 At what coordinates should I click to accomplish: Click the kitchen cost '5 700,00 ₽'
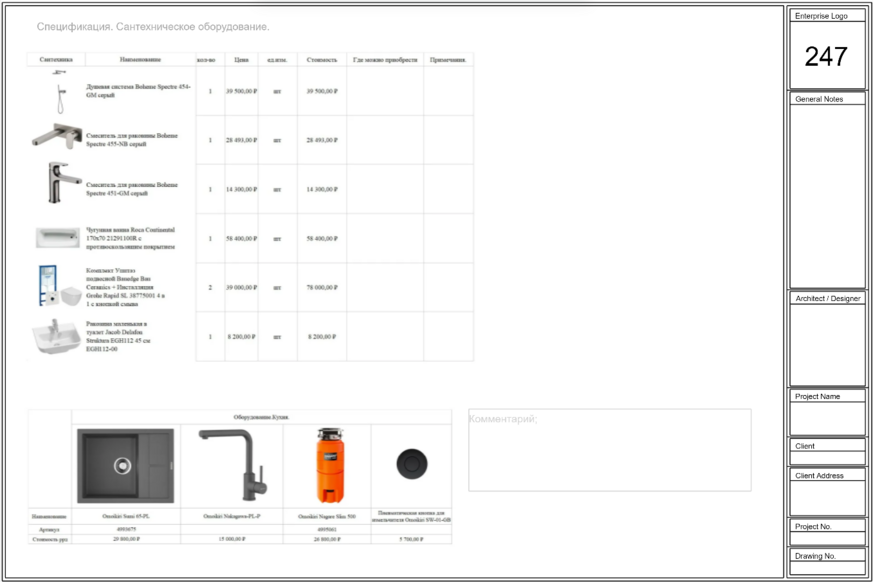point(411,539)
